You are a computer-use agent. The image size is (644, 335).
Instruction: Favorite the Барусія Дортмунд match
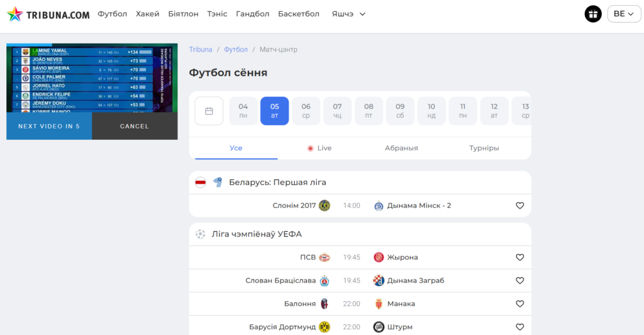[x=520, y=327]
